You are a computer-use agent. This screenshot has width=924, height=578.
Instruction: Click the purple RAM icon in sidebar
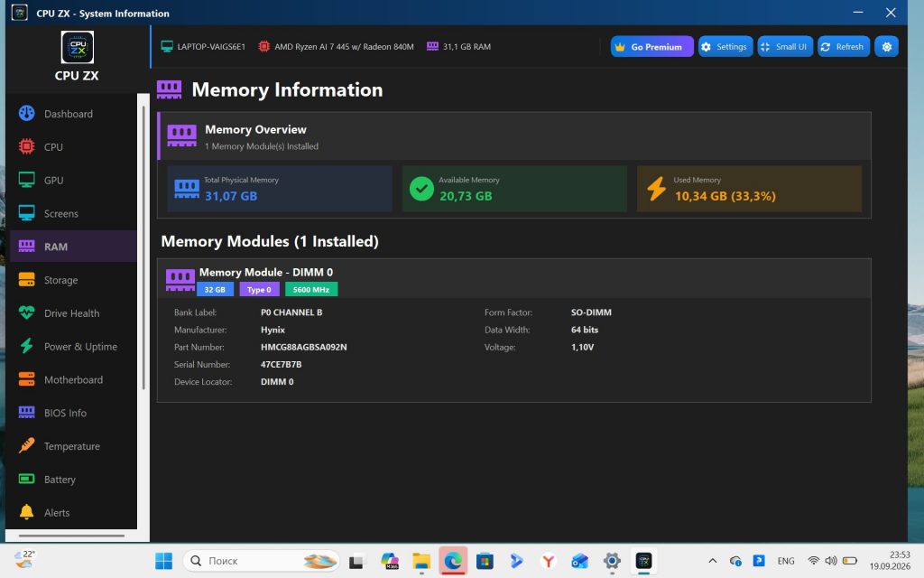[x=26, y=246]
